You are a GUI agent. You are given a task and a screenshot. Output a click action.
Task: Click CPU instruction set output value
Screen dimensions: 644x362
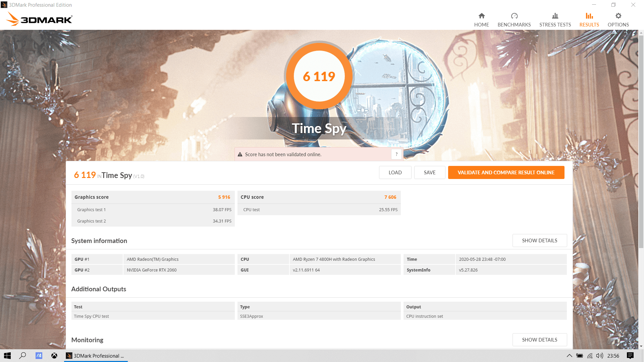(x=425, y=316)
